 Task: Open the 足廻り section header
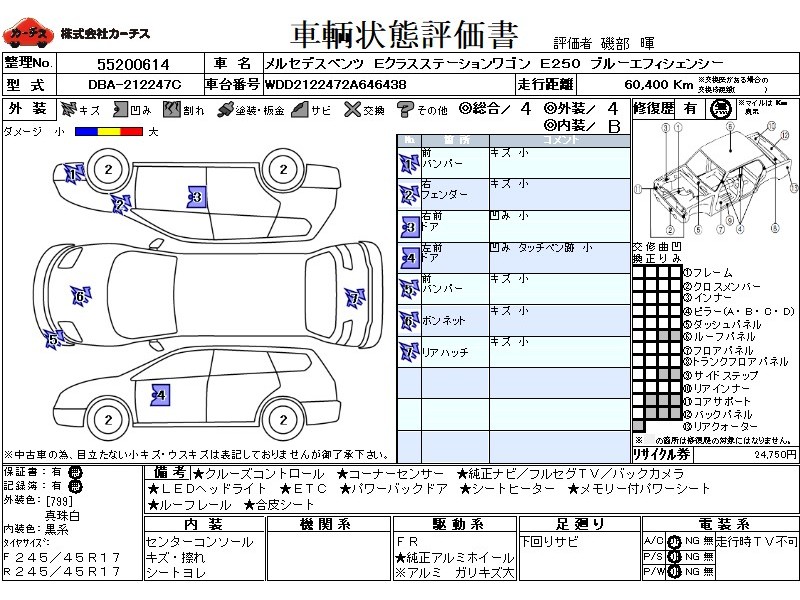point(580,524)
